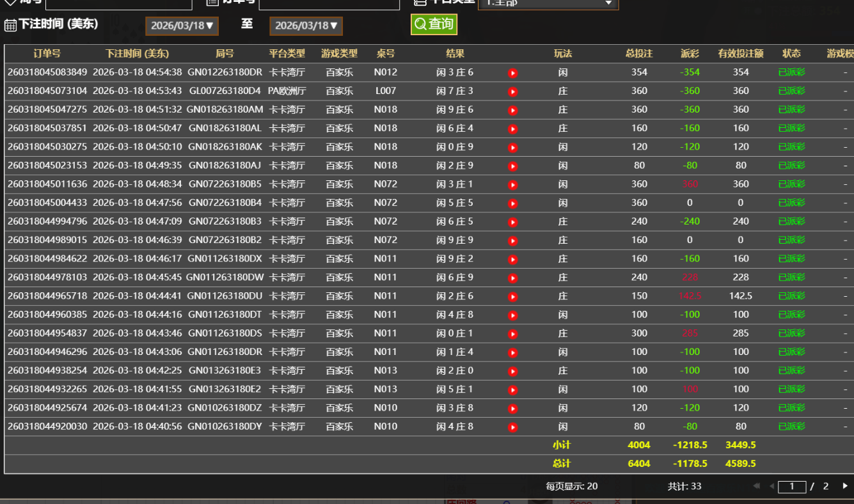Open replay for round GN011263180DS

pyautogui.click(x=512, y=334)
